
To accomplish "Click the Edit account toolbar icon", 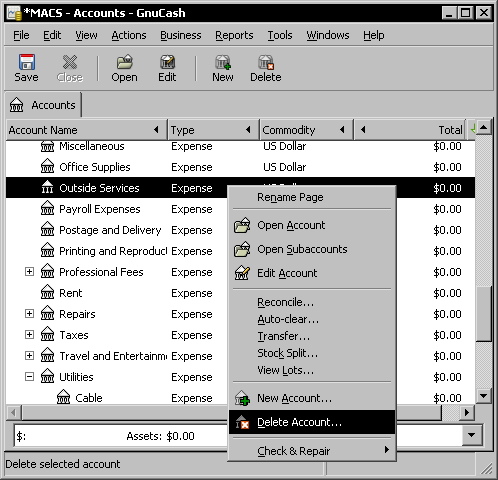I will point(167,62).
